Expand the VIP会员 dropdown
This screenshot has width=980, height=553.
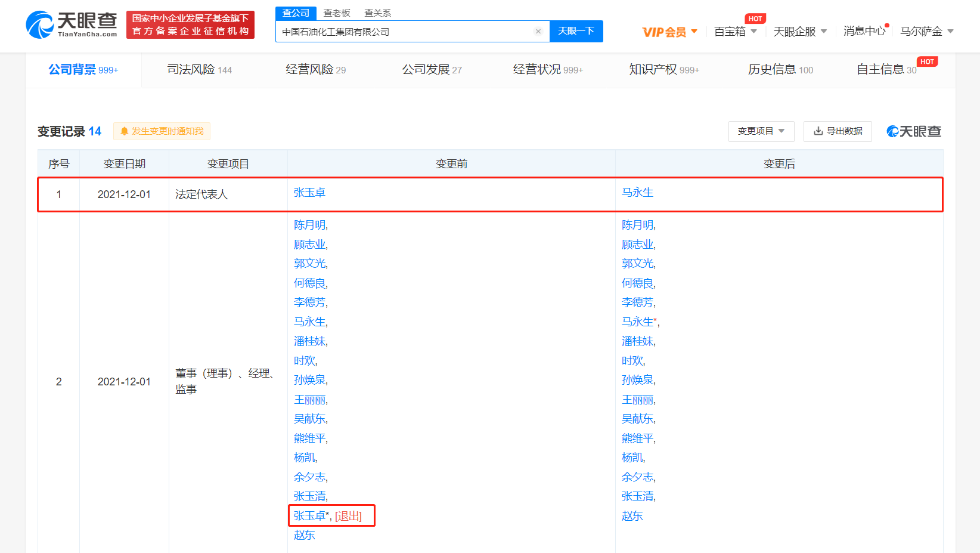coord(669,32)
